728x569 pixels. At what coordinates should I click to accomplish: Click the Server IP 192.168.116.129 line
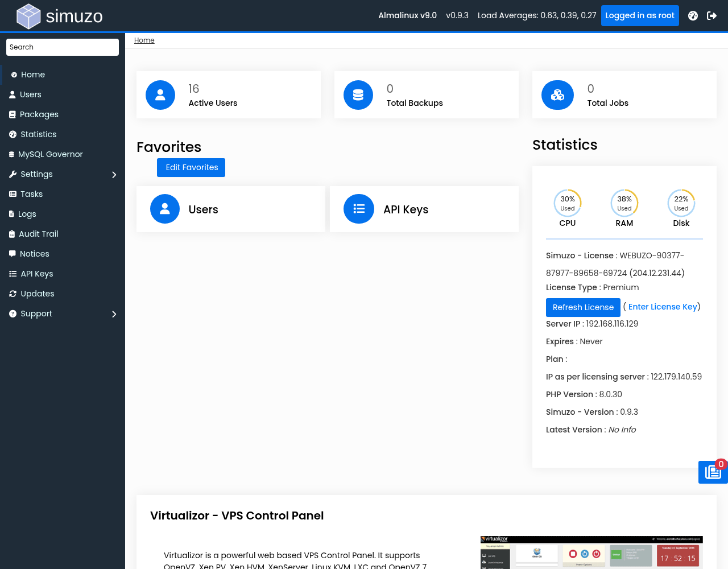click(x=592, y=324)
